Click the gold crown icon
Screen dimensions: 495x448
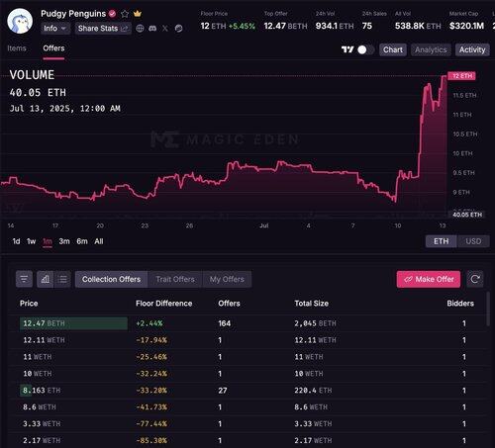point(138,14)
